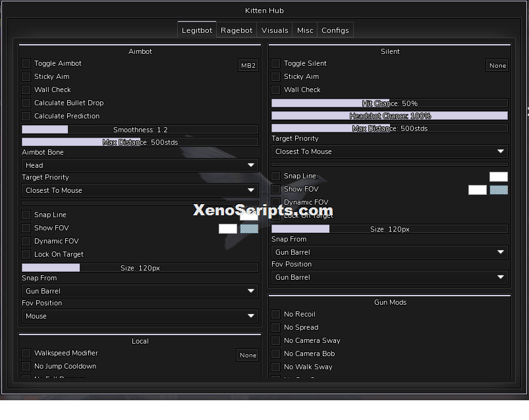
Task: Enable Dynamic FOV in Aimbot panel
Action: point(26,241)
